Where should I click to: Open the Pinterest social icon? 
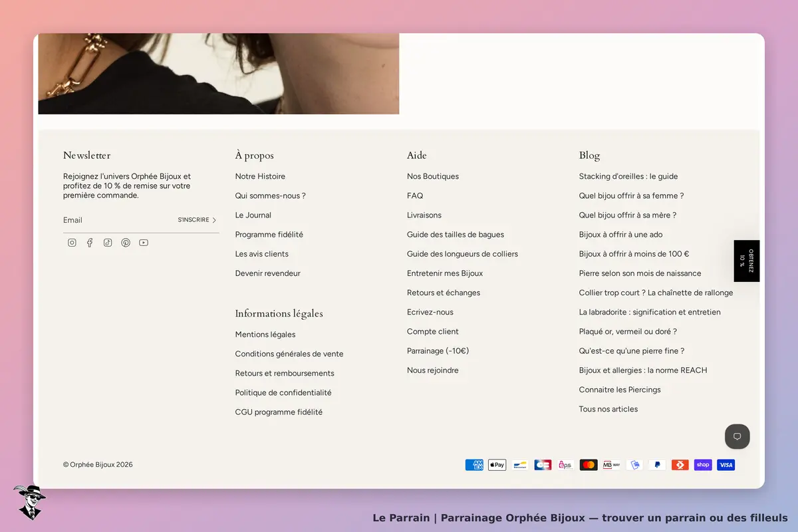pyautogui.click(x=126, y=243)
